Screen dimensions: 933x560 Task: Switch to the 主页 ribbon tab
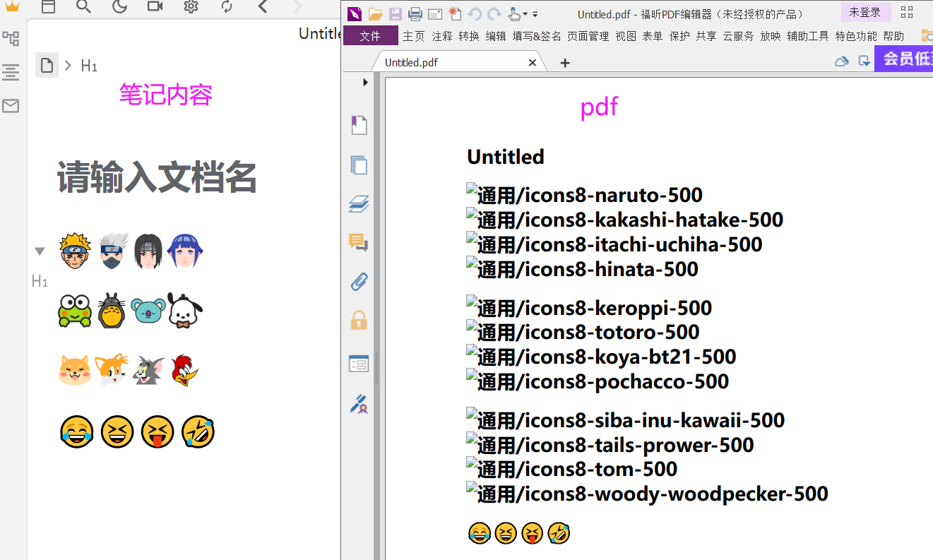point(414,36)
